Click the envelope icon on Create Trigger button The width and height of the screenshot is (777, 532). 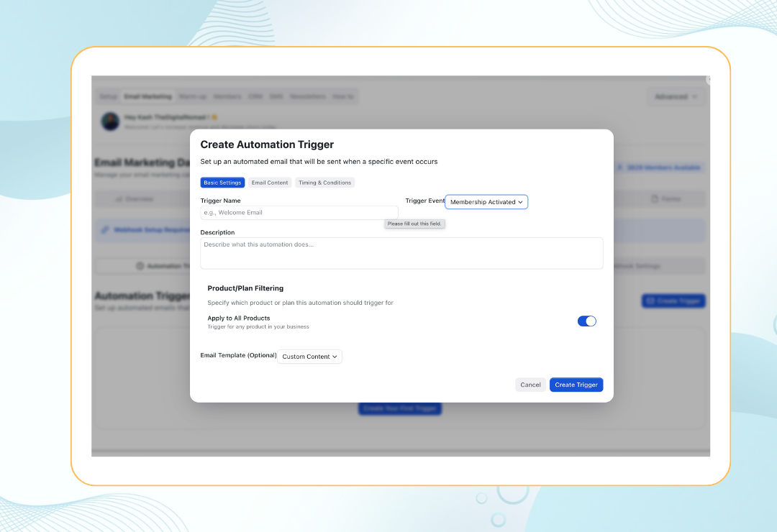click(x=650, y=301)
